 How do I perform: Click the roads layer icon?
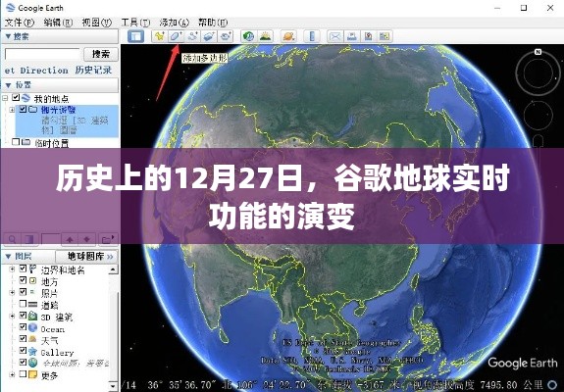[32, 305]
